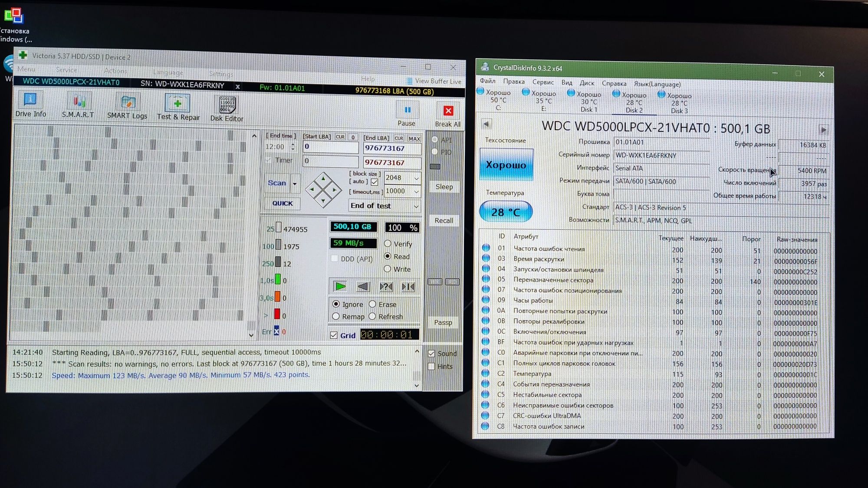Open the Service menu in Victoria
The width and height of the screenshot is (868, 488).
tap(66, 70)
